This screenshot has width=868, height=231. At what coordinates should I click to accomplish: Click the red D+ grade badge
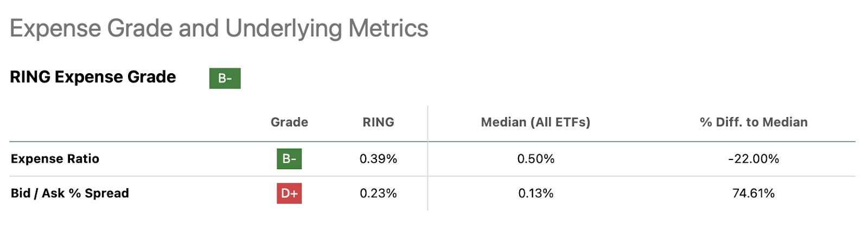click(x=289, y=193)
